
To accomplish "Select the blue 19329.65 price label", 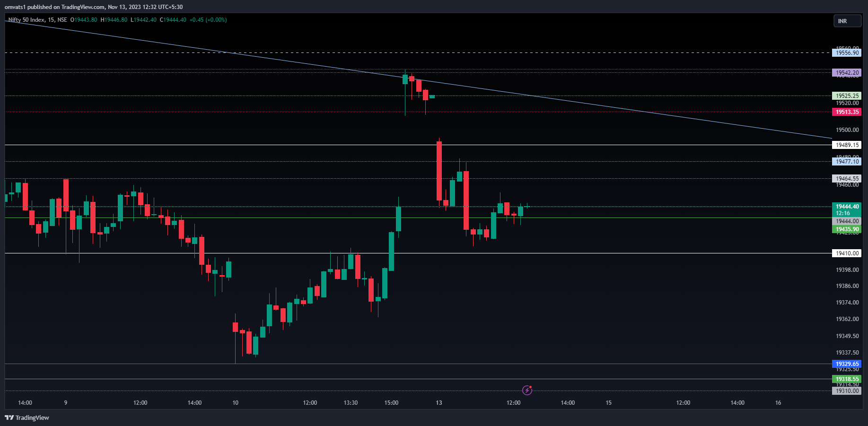I will coord(847,364).
